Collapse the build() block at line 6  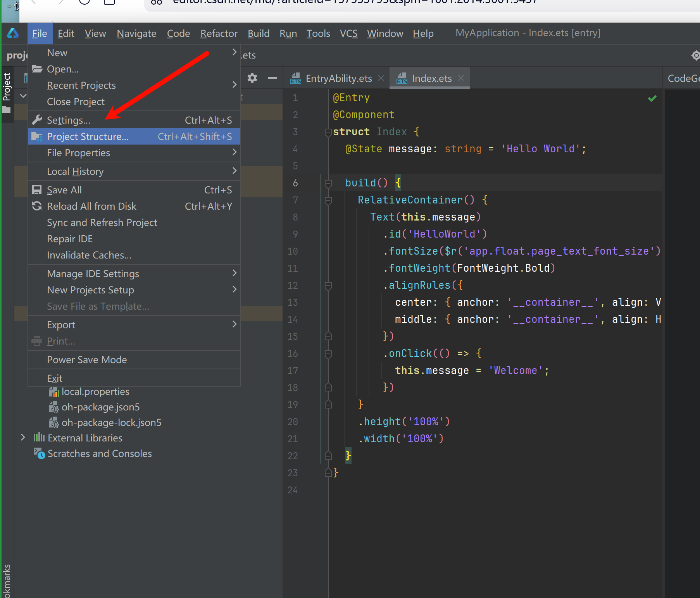[x=328, y=183]
